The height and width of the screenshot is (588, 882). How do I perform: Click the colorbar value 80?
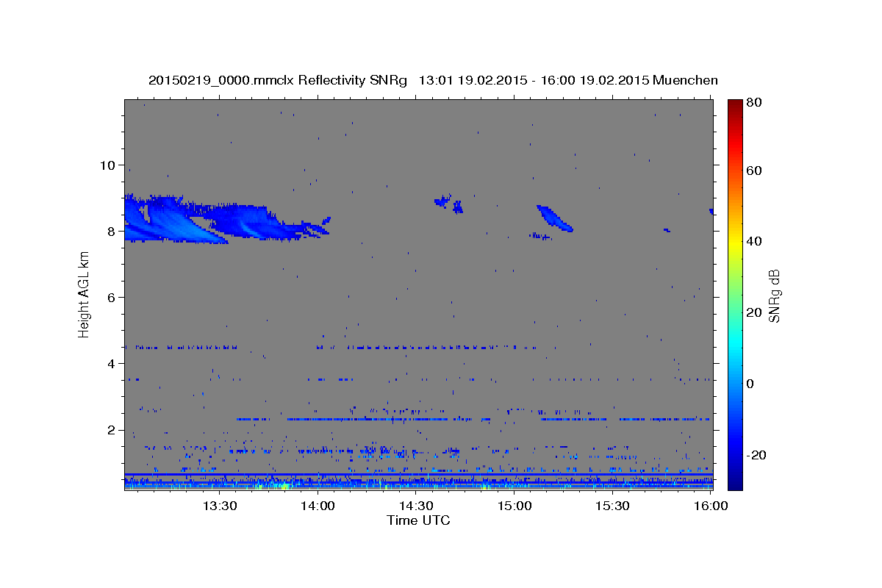[x=754, y=102]
